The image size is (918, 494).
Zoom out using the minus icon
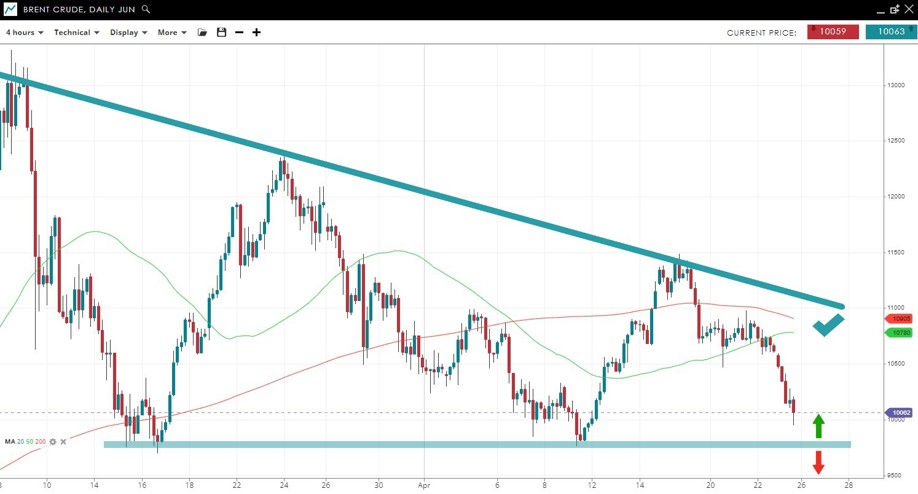[x=239, y=32]
